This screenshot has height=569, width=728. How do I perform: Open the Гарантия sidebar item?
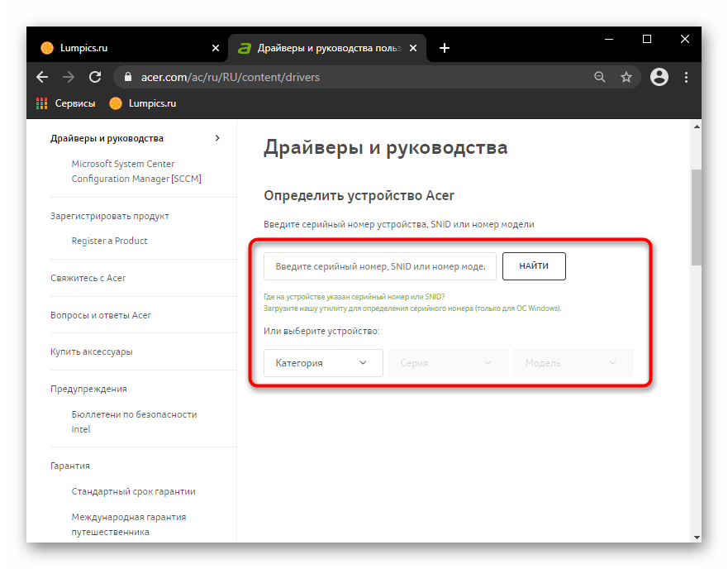(70, 466)
